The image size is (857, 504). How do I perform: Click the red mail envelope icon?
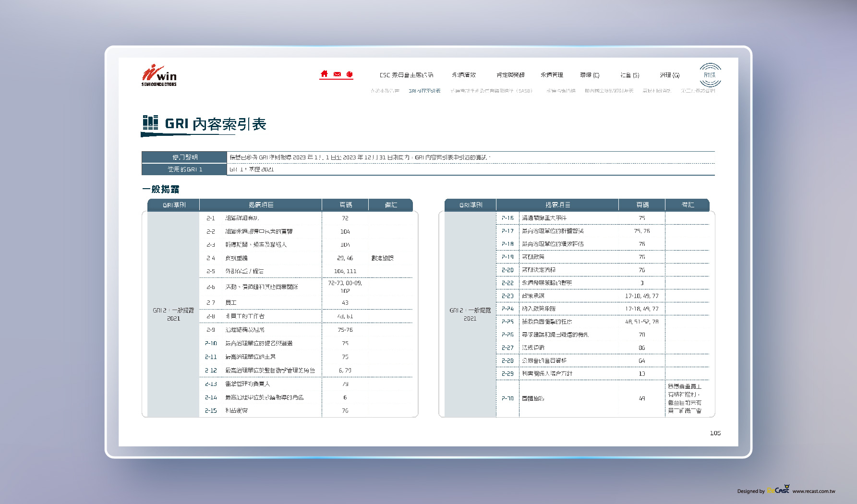(337, 74)
